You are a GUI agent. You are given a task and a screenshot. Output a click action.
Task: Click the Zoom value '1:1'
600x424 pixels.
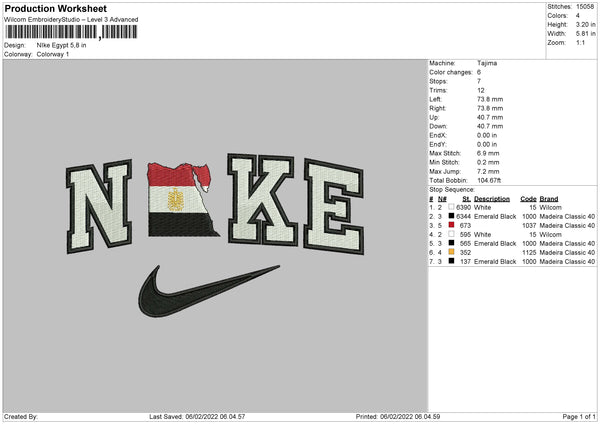click(x=580, y=42)
